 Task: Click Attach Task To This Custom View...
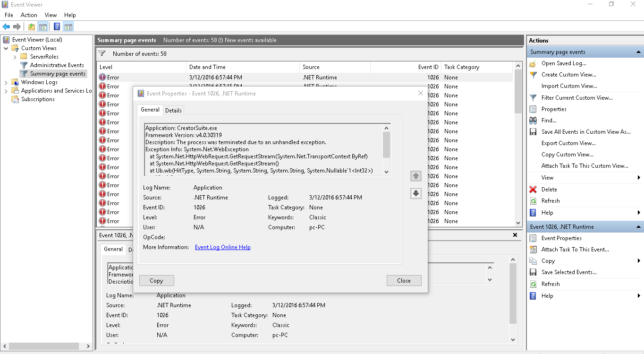[x=585, y=166]
